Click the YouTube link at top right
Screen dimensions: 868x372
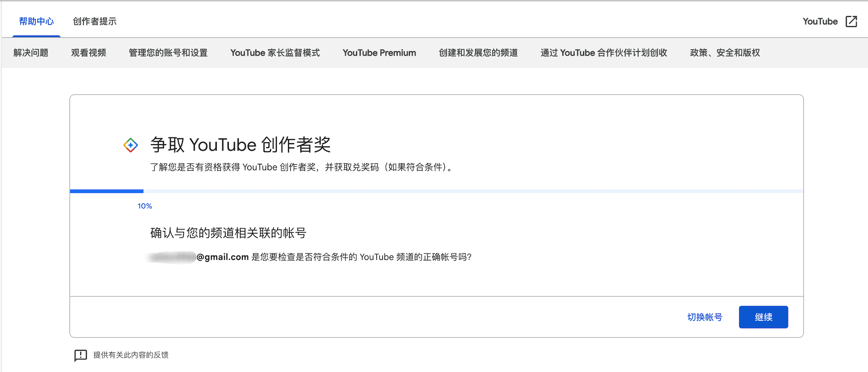coord(820,21)
